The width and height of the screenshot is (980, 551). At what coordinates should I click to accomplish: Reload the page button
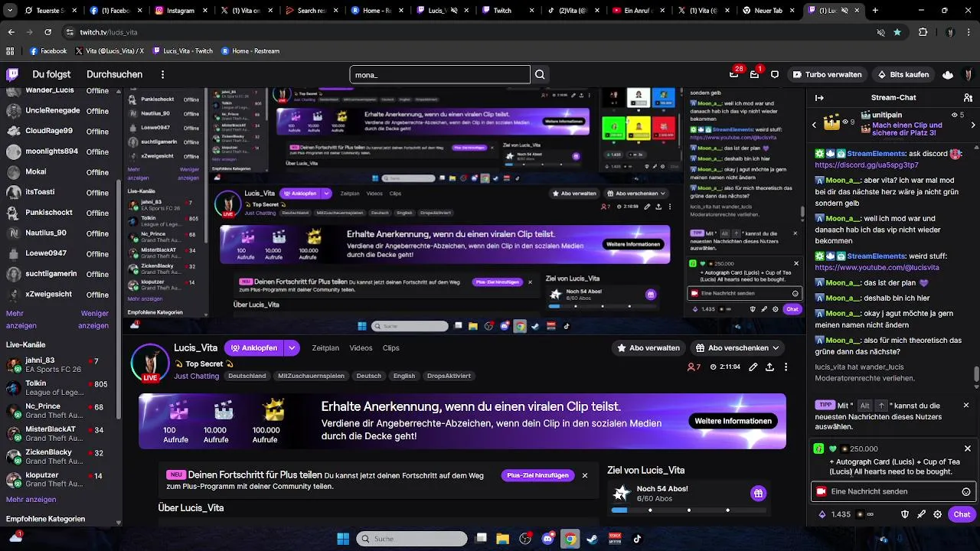[47, 32]
